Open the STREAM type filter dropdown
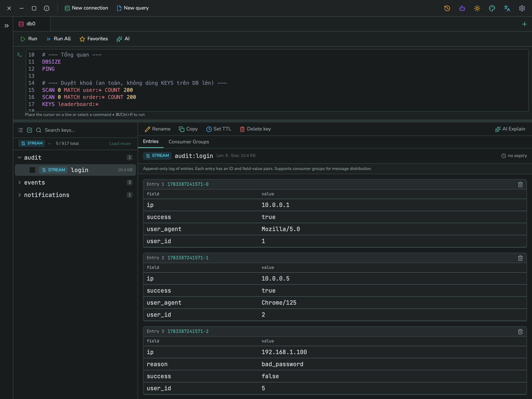This screenshot has height=399, width=532. [x=35, y=143]
